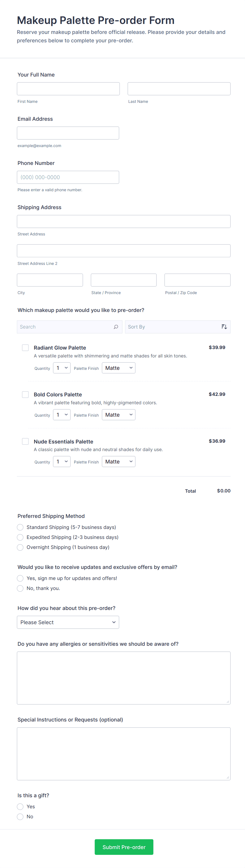Click the First Name field
The image size is (245, 868).
pos(68,89)
